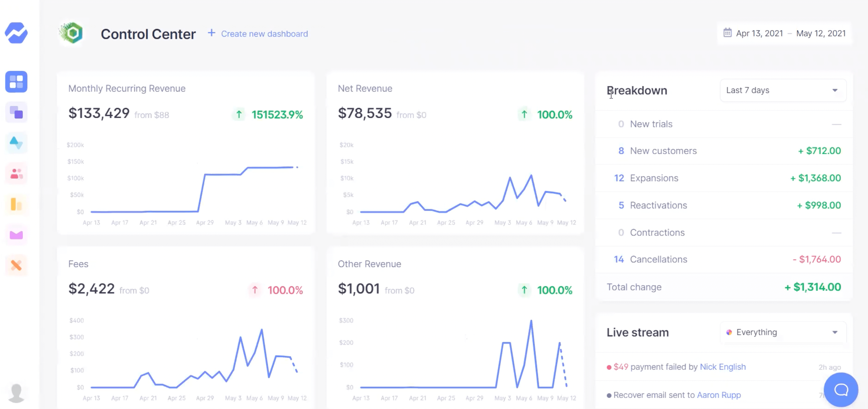The image size is (868, 409).
Task: Select the Control Center logo icon
Action: coord(73,33)
